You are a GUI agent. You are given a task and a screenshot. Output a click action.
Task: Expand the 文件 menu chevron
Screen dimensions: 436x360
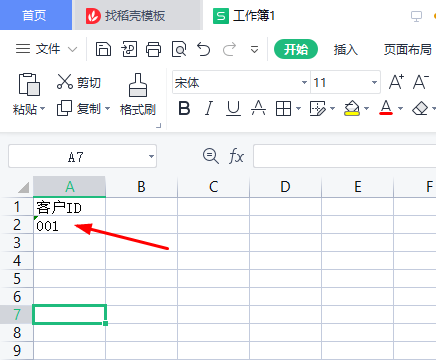[x=72, y=49]
